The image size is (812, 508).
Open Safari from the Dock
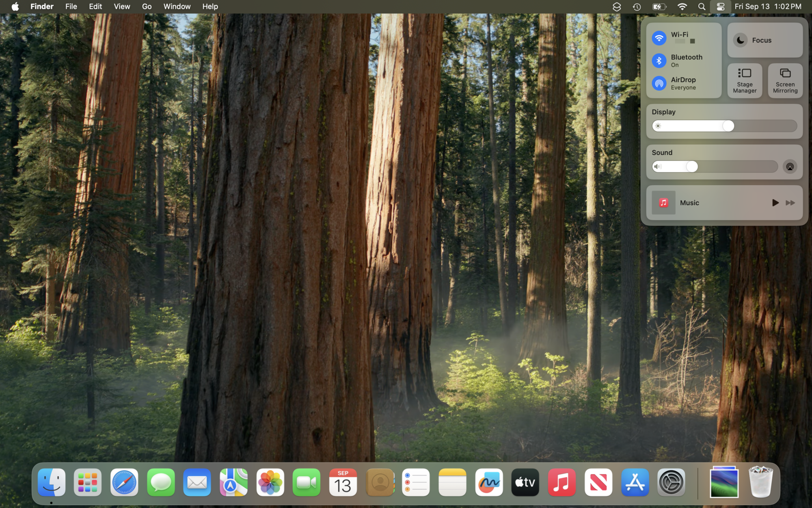tap(124, 482)
